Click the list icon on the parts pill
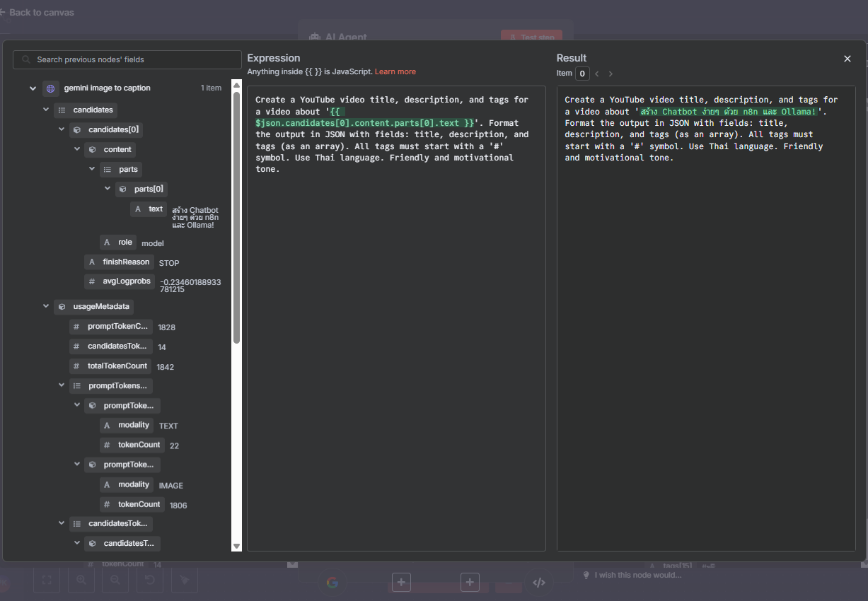This screenshot has width=868, height=601. [x=107, y=169]
